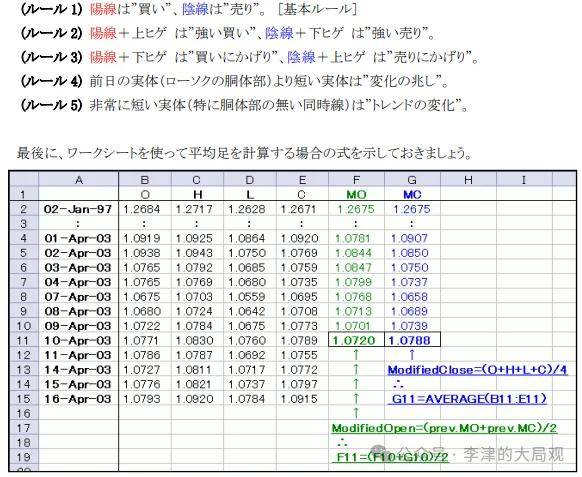Click date cell 08-Apr-03
Image resolution: width=582 pixels, height=477 pixels.
[78, 311]
